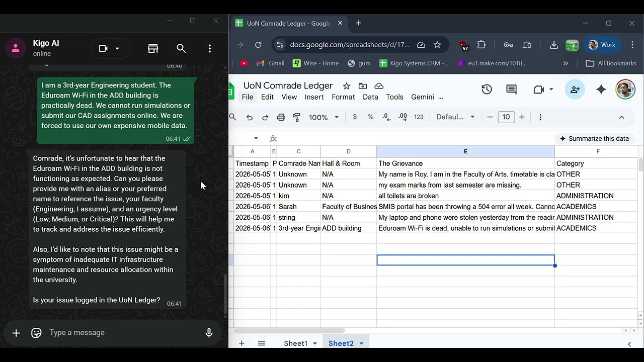Open Chrome three-dot menu
Screen dimensions: 644x362
click(x=632, y=45)
